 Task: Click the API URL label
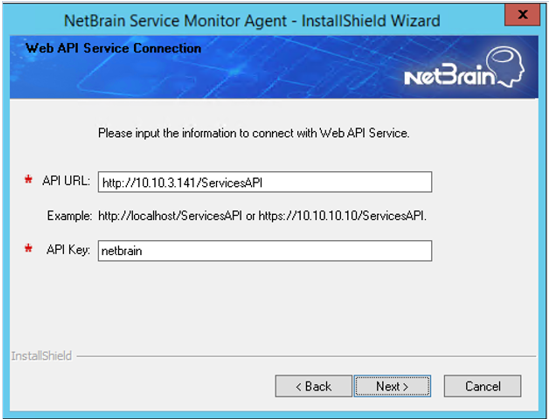[x=66, y=181]
